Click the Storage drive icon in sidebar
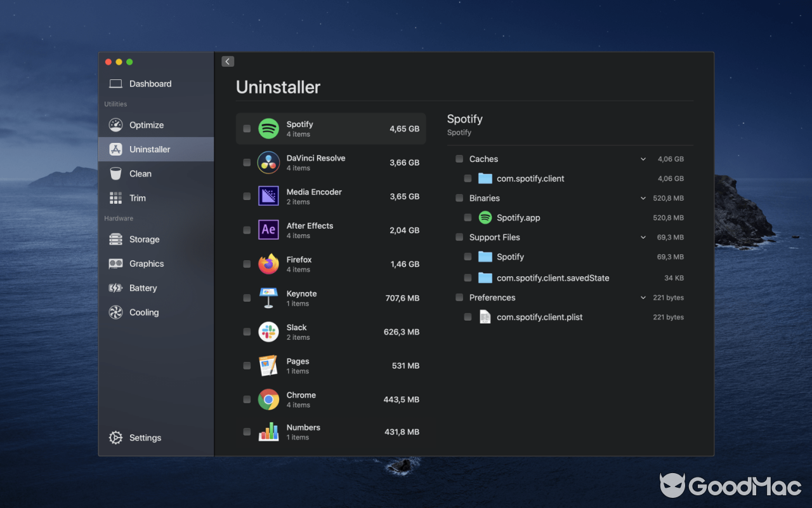 pos(115,239)
